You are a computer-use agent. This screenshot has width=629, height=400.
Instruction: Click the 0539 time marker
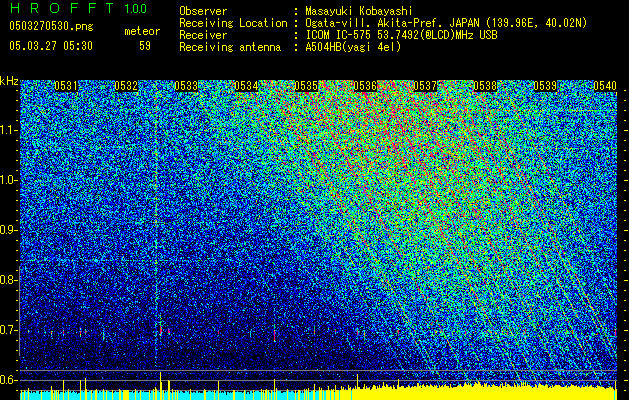[x=545, y=86]
